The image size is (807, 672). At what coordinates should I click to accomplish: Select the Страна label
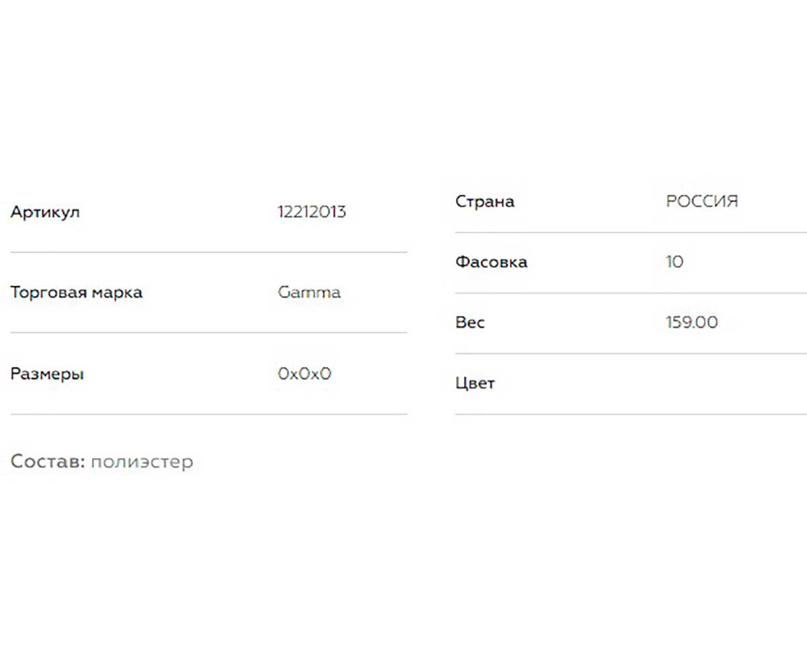pyautogui.click(x=485, y=202)
